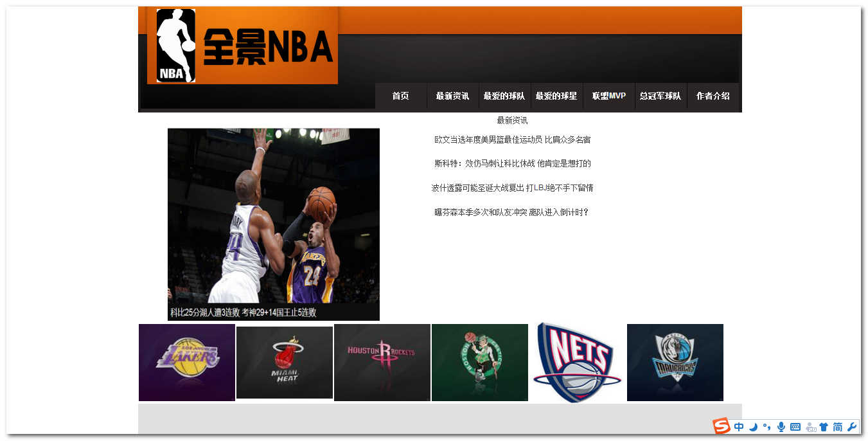Open the soft keyboard icon

coord(795,427)
